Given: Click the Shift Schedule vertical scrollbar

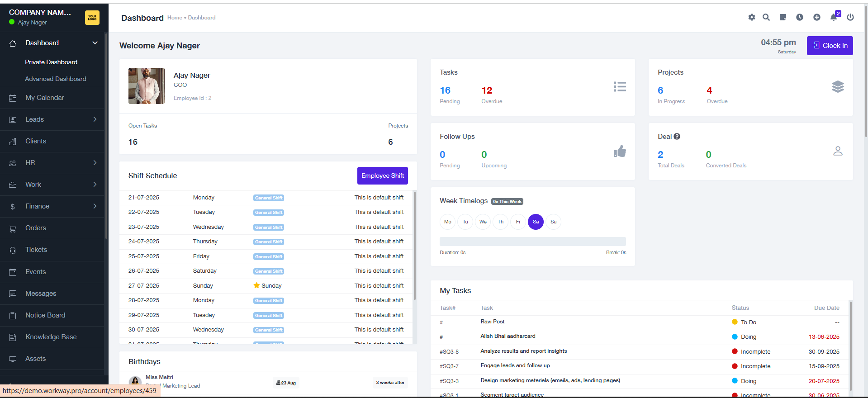Looking at the screenshot, I should point(414,246).
